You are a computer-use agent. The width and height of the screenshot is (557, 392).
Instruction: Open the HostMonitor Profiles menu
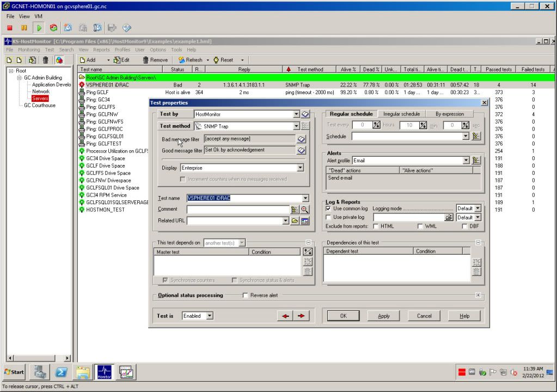[x=122, y=50]
